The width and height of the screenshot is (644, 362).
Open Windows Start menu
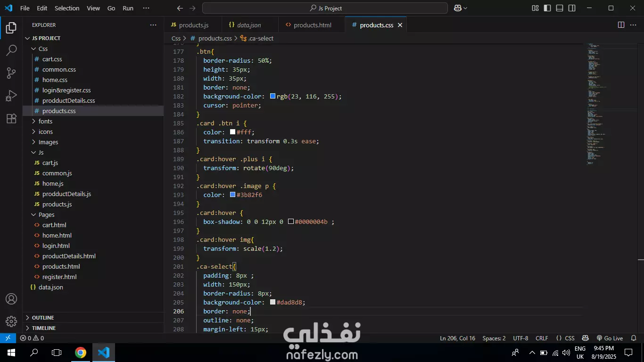(11, 353)
